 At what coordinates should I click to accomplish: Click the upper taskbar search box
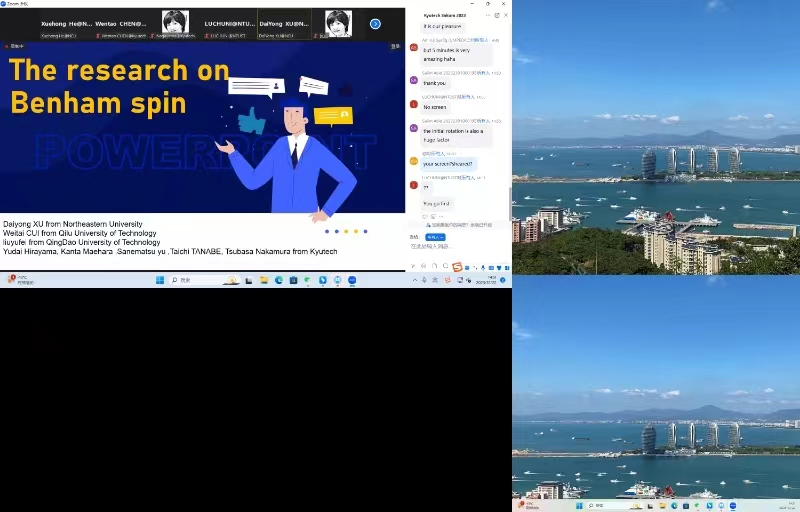pyautogui.click(x=204, y=280)
